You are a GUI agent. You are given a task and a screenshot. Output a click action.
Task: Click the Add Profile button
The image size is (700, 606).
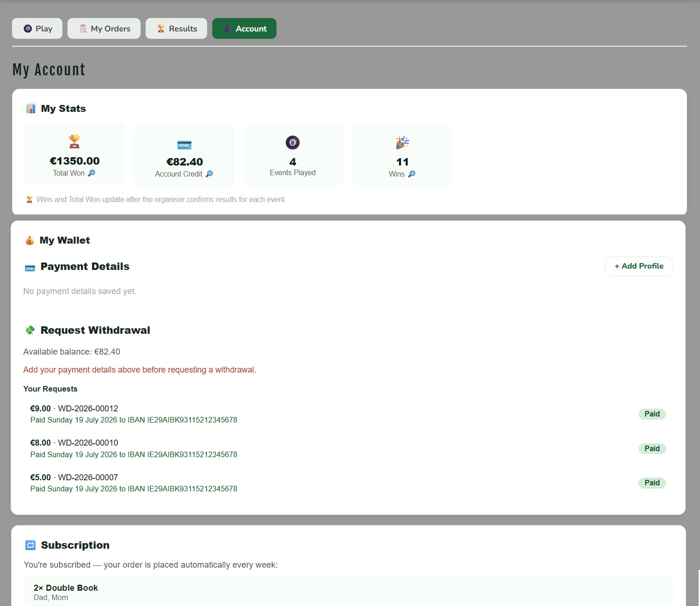639,266
